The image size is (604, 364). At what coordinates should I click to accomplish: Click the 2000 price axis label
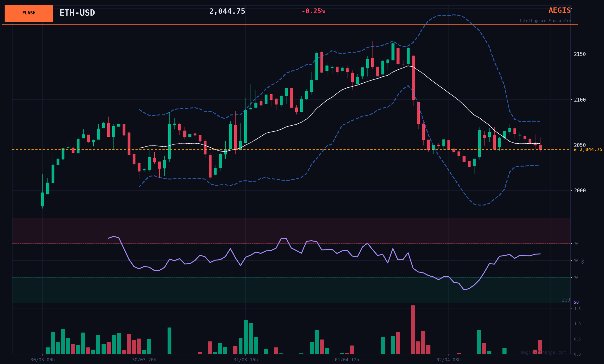[580, 190]
